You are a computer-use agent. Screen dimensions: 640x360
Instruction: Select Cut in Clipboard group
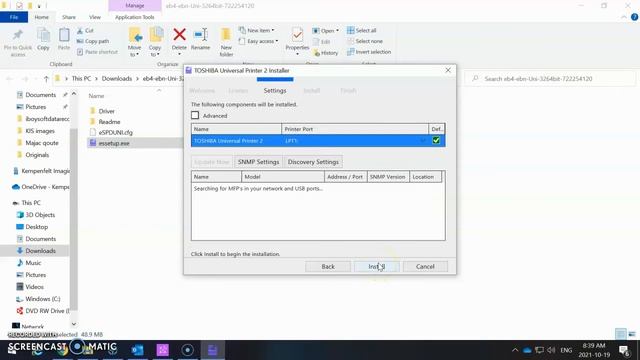click(85, 31)
